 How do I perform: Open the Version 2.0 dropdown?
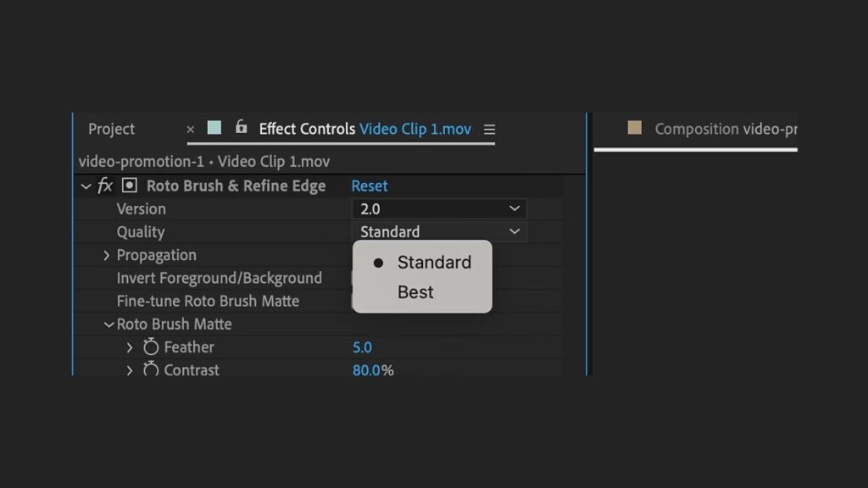438,208
